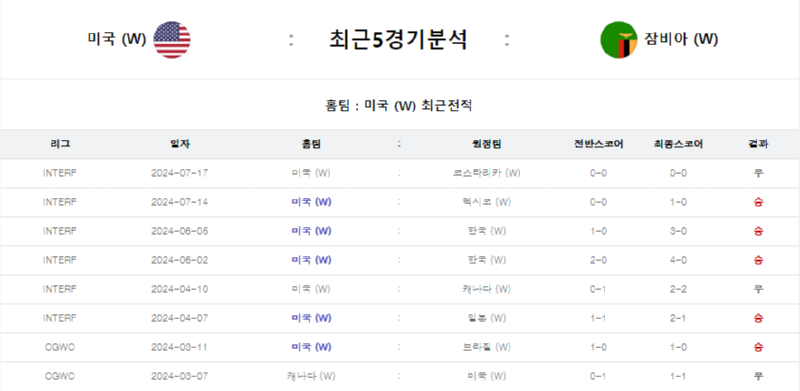Click '한국 (W)' in the 2024-06-05 row
800x391 pixels.
[x=487, y=231]
